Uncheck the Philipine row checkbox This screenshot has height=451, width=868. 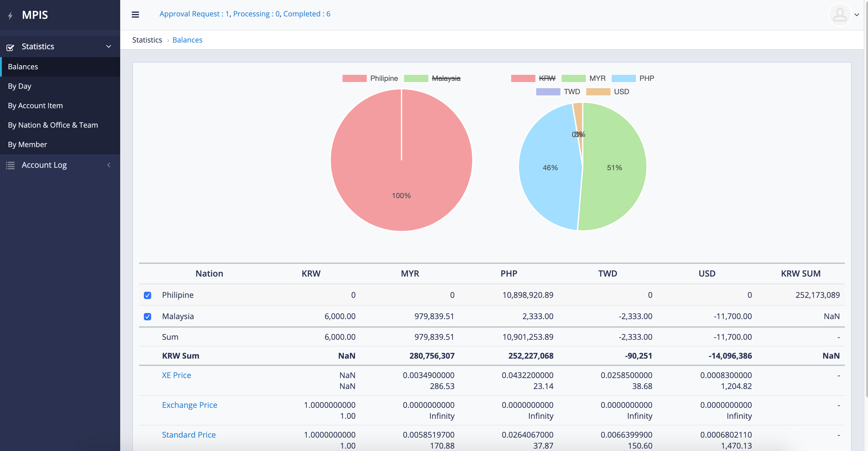tap(147, 295)
